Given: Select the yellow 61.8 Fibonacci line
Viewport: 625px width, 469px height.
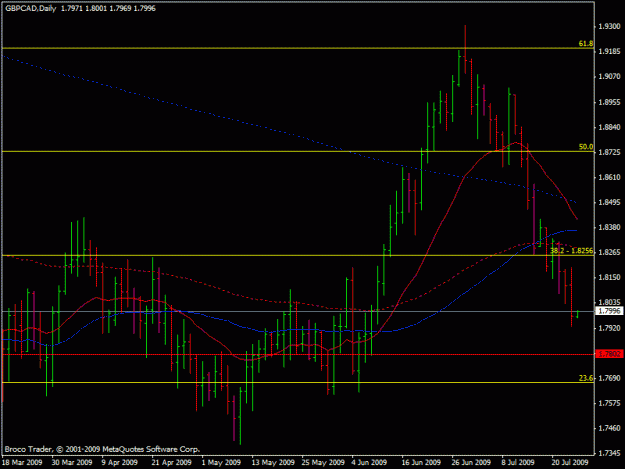Looking at the screenshot, I should tap(297, 48).
